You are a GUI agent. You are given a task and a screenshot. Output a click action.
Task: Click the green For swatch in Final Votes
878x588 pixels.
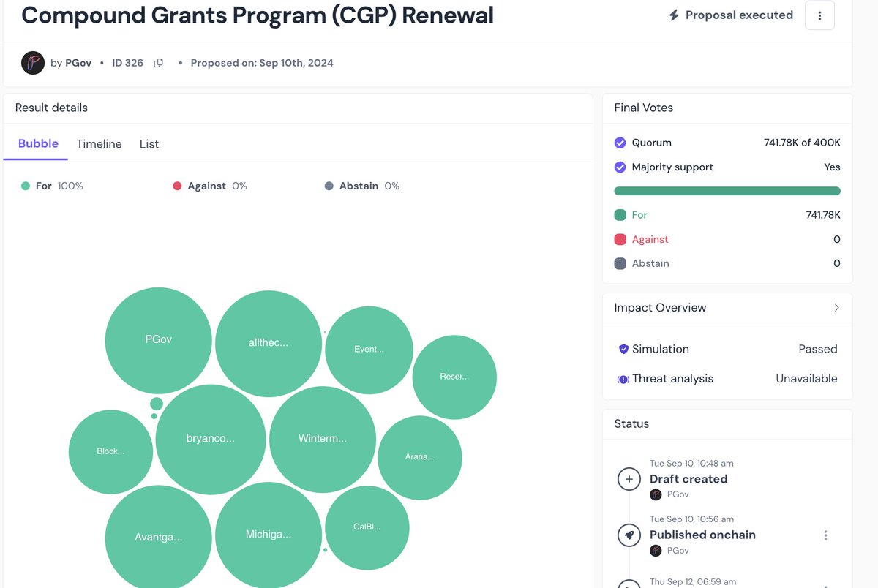(620, 215)
